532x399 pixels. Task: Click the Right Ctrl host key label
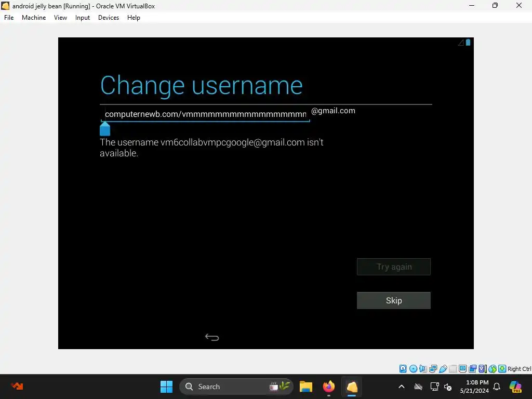click(519, 369)
